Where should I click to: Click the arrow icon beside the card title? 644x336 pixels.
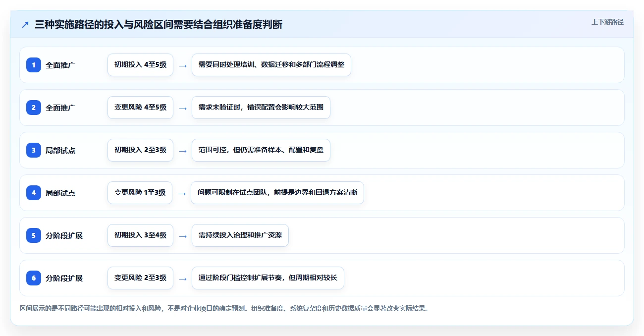click(x=25, y=24)
